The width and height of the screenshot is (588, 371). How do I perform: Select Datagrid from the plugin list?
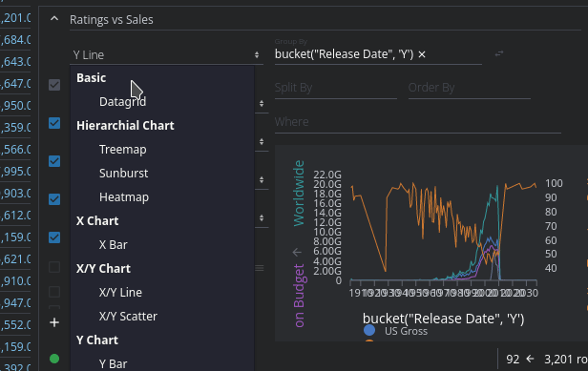(122, 101)
